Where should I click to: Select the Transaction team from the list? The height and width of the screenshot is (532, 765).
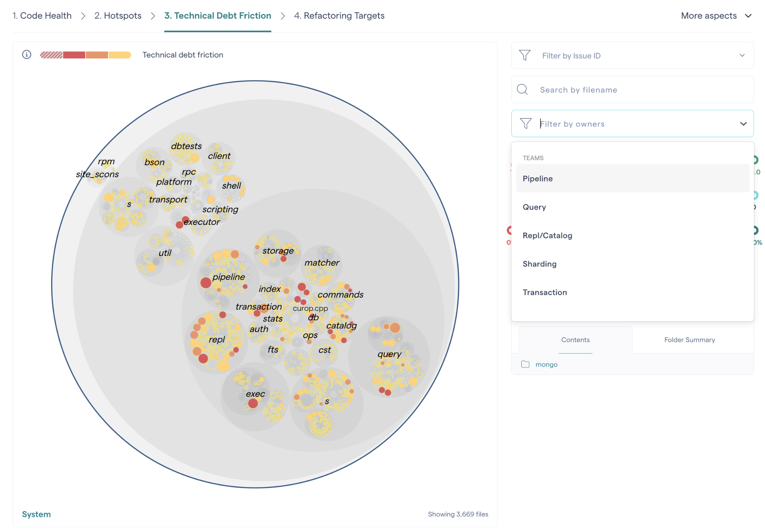tap(545, 292)
